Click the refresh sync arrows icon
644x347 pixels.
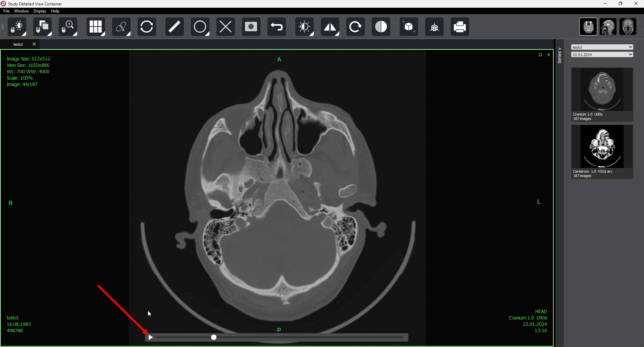(x=147, y=27)
